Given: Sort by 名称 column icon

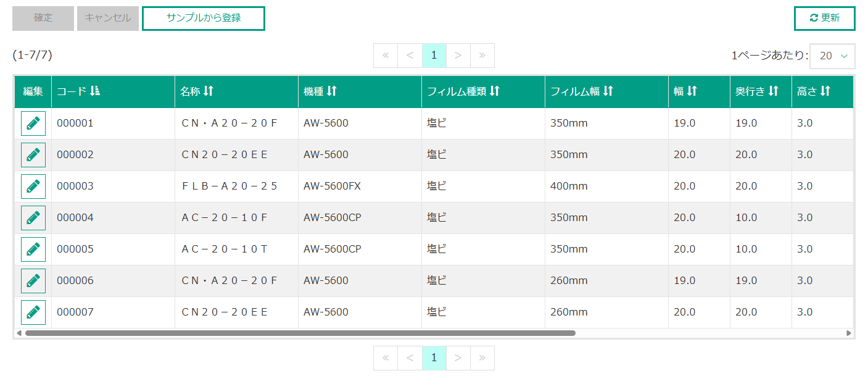Looking at the screenshot, I should point(209,91).
